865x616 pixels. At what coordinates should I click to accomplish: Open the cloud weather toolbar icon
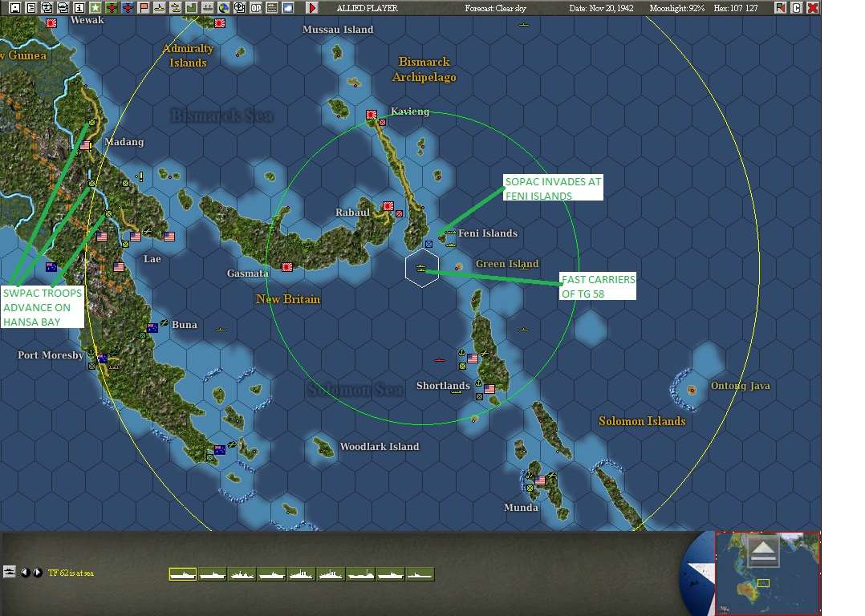[x=288, y=8]
